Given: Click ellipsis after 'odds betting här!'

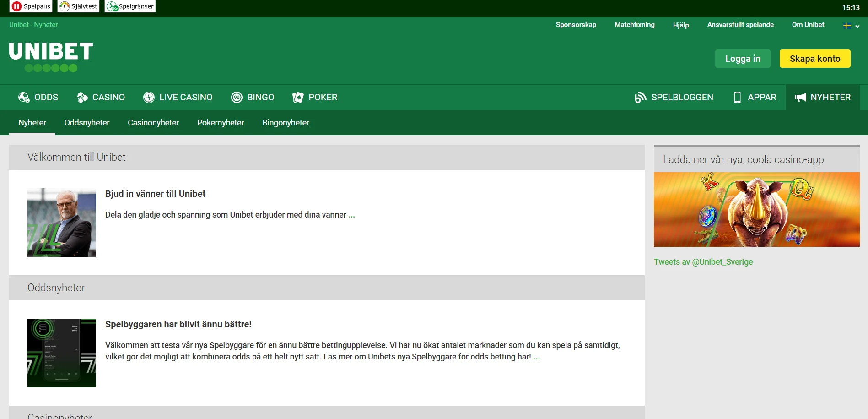Looking at the screenshot, I should click(536, 357).
